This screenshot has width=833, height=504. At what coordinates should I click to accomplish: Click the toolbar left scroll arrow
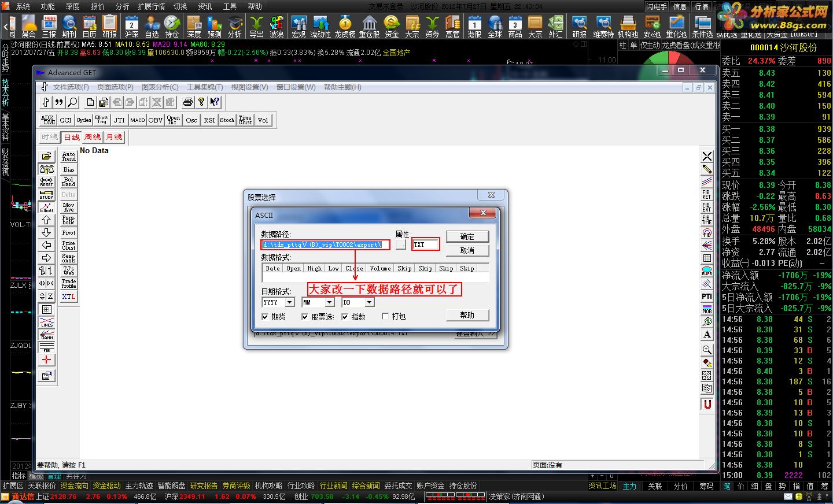pos(6,27)
